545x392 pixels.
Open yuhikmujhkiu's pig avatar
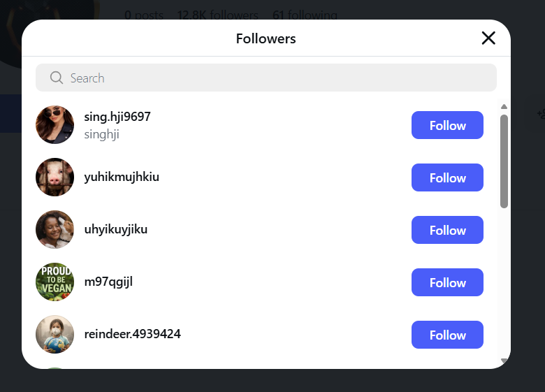click(x=54, y=177)
